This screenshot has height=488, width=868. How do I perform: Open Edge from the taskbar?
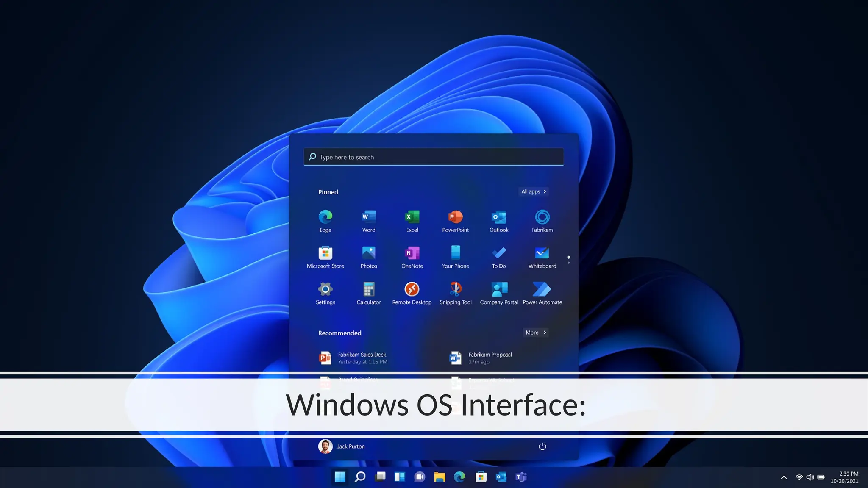point(459,477)
